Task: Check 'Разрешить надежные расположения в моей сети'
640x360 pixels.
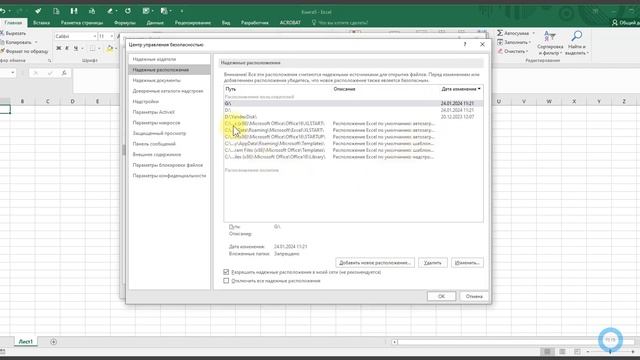Action: (x=226, y=272)
